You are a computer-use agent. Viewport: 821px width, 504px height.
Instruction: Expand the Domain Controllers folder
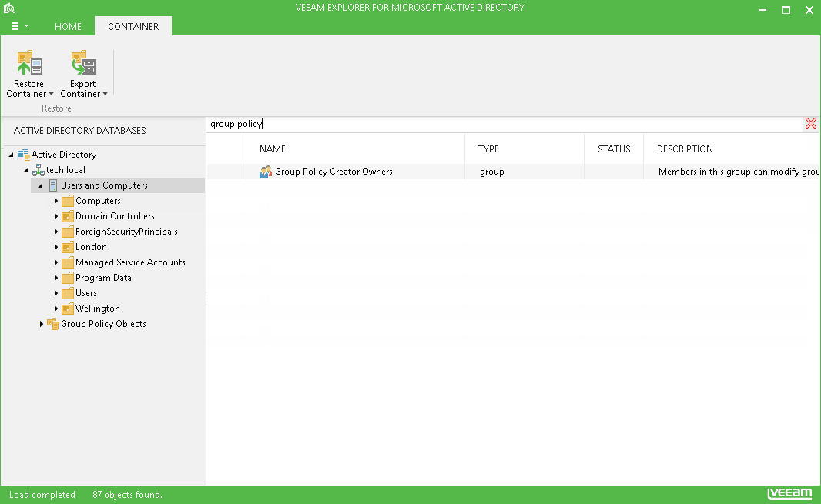pyautogui.click(x=56, y=216)
